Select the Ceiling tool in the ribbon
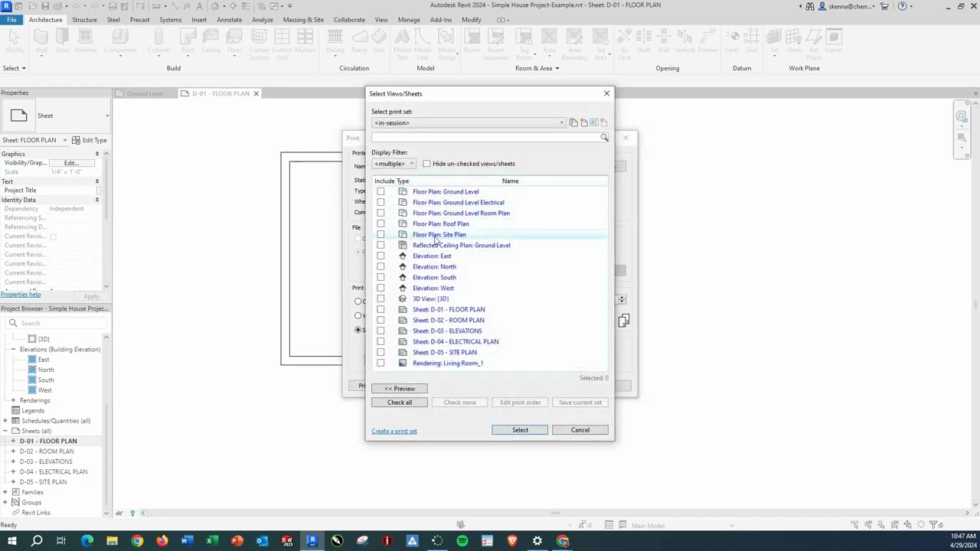 [211, 41]
